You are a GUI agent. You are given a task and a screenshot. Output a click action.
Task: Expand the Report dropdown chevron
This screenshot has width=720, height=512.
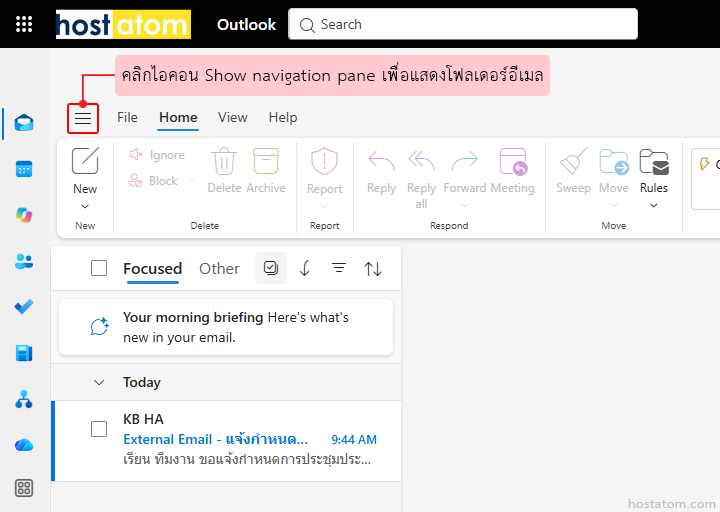pos(325,206)
